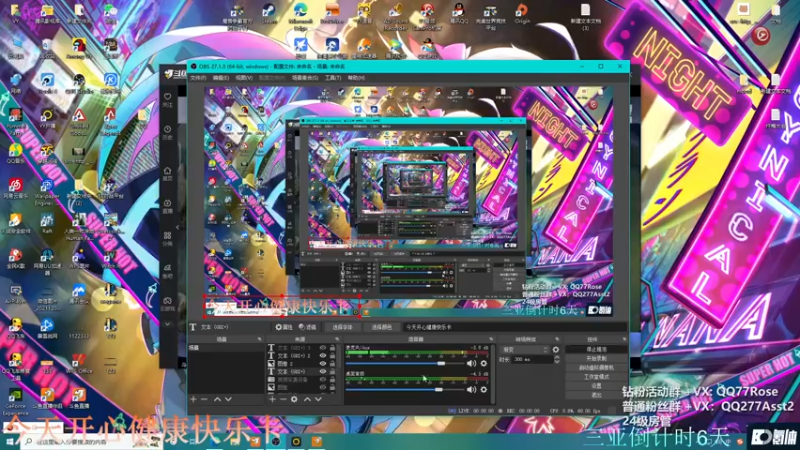
Task: Mute the 麦克风/Aux audio with the speaker icon
Action: [x=471, y=363]
